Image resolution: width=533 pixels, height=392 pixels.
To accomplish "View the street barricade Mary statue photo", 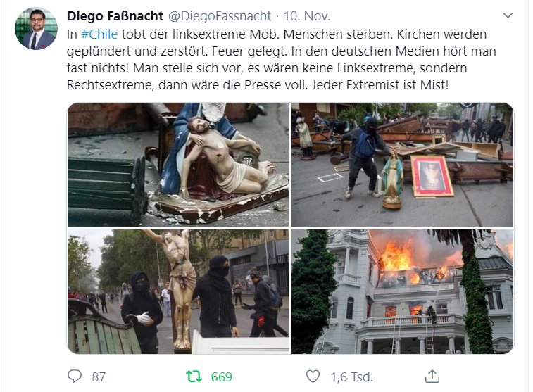I will pos(403,165).
